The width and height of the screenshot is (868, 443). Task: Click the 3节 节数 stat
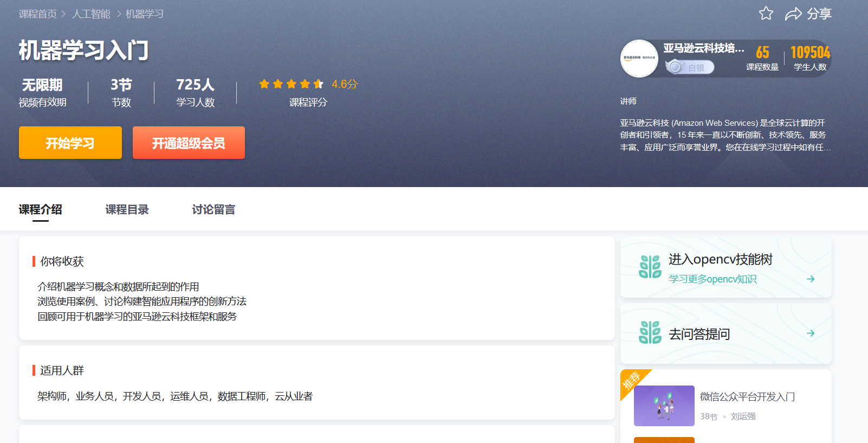(121, 92)
